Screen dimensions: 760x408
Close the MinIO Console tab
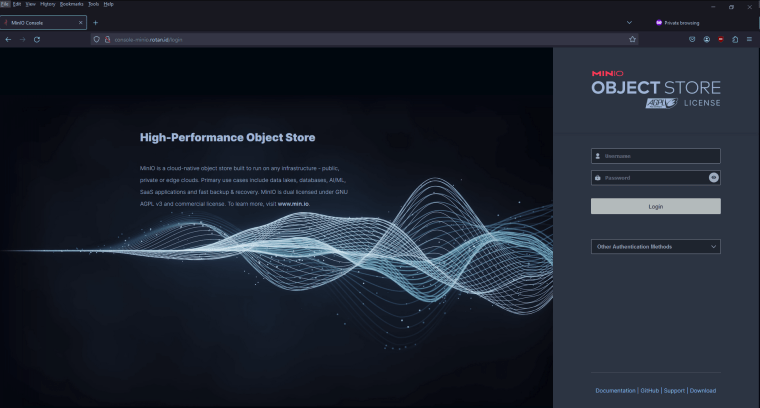tap(80, 23)
